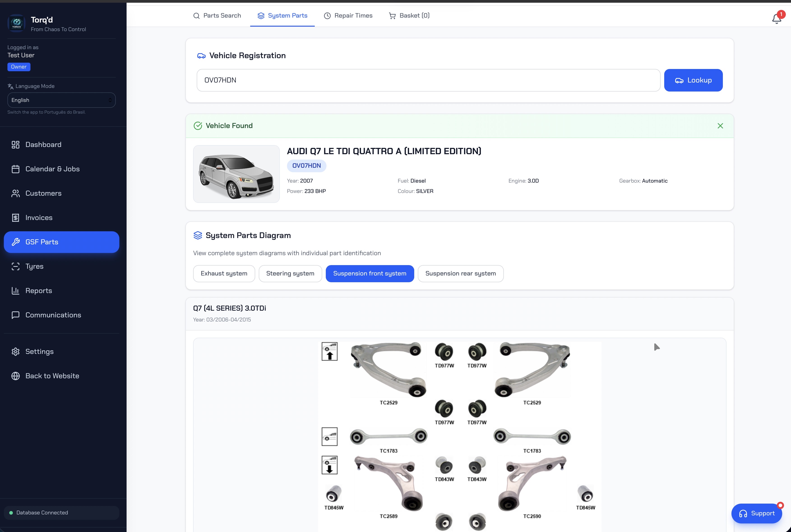The image size is (791, 532).
Task: Open the Support chat button
Action: point(757,514)
